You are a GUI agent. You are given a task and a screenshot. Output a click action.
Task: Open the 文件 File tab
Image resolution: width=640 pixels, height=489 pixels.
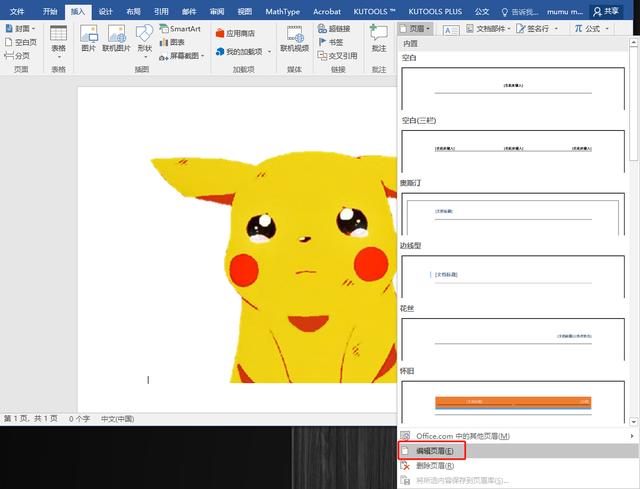tap(17, 11)
